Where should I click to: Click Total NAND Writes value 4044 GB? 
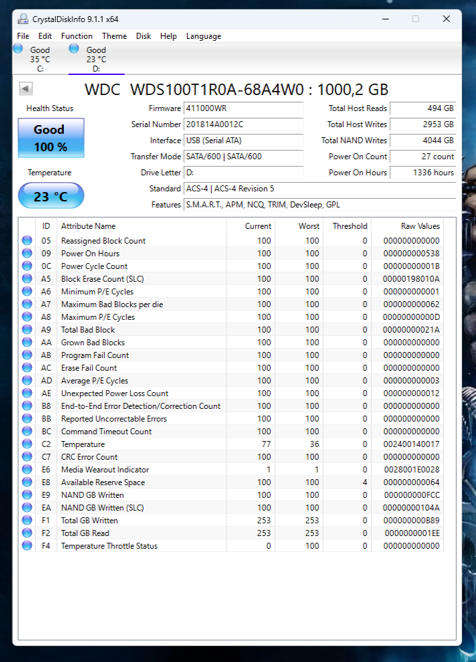423,141
